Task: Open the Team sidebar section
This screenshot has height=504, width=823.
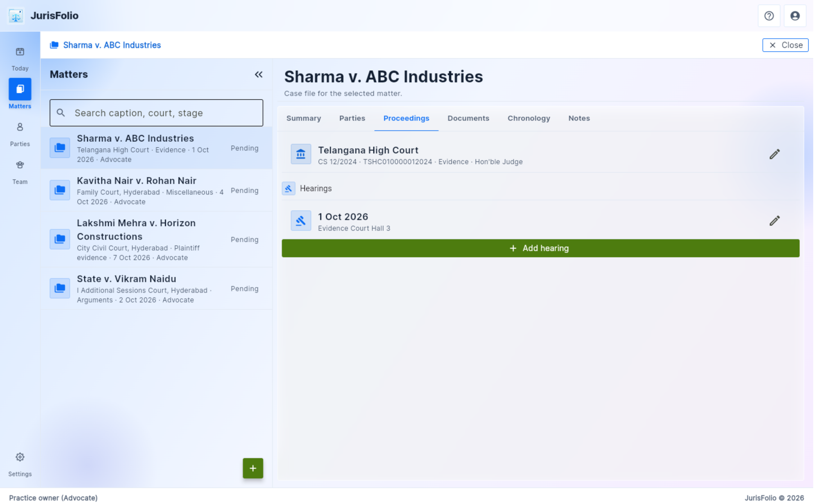Action: (x=20, y=172)
